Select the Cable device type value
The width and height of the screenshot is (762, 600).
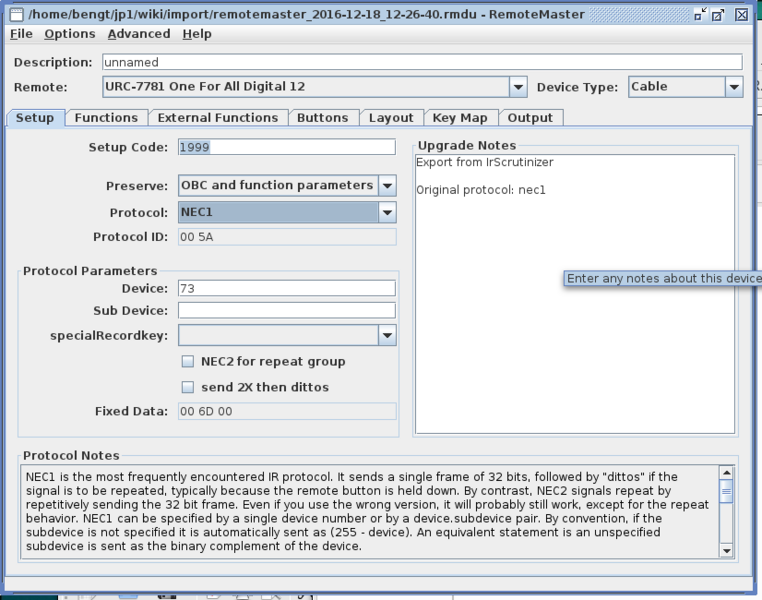(x=649, y=87)
